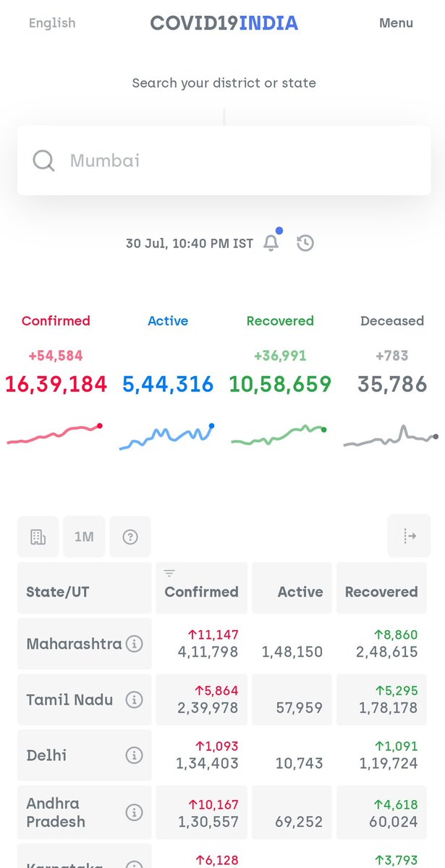Screen dimensions: 445x868
Task: Click the +54,584 confirmed increase
Action: [56, 356]
